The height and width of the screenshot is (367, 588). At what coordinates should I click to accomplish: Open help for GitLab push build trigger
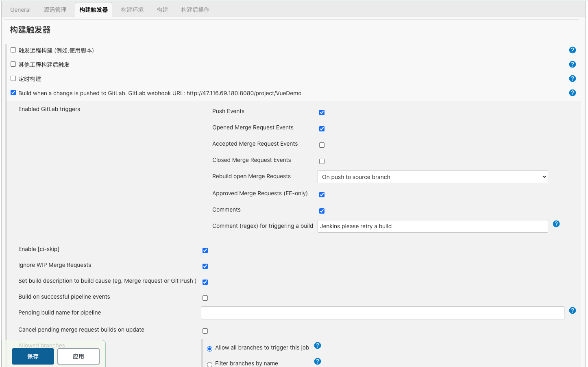[x=572, y=93]
